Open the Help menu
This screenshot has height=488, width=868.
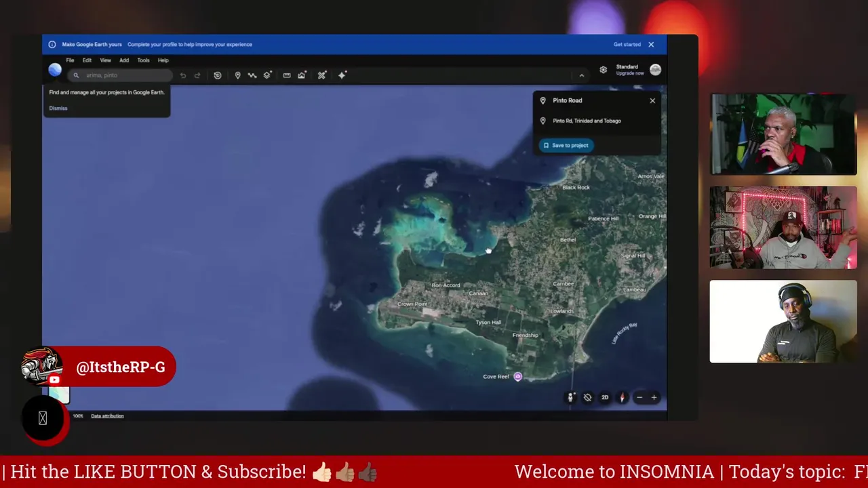[163, 60]
